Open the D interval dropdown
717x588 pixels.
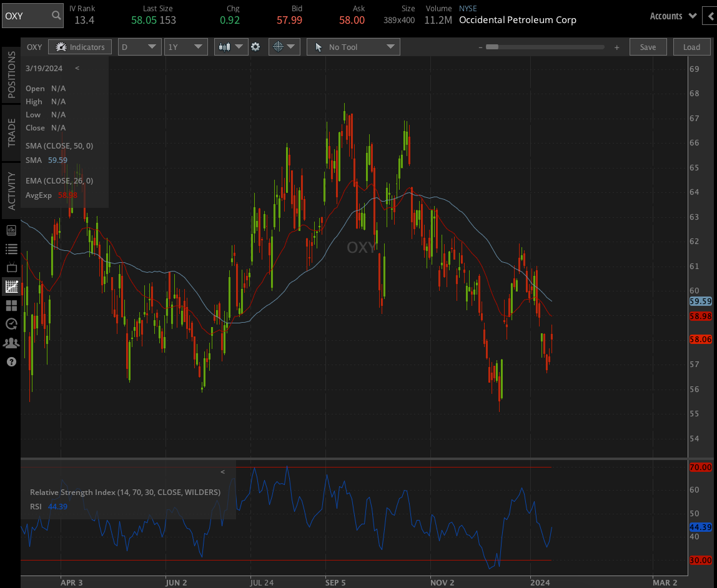139,47
